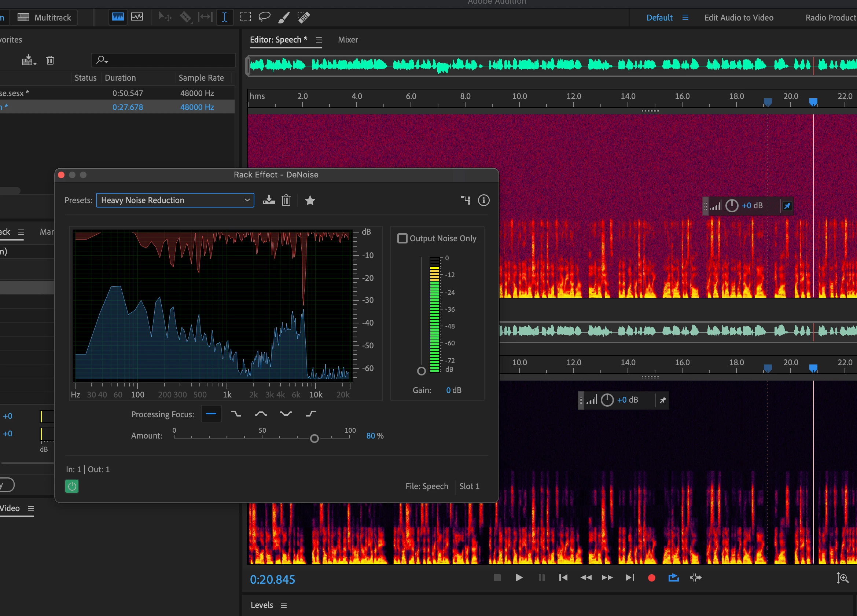
Task: Open the Presets dropdown list
Action: 175,200
